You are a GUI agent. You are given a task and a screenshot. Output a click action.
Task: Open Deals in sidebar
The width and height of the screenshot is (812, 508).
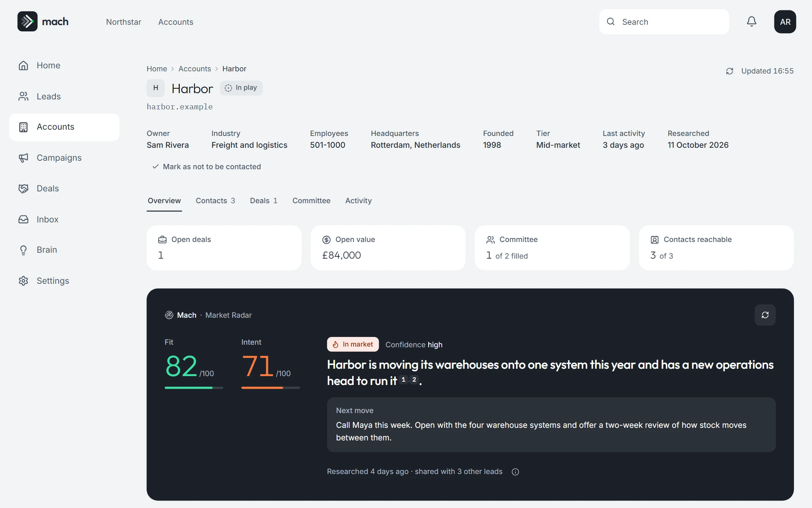click(64, 188)
